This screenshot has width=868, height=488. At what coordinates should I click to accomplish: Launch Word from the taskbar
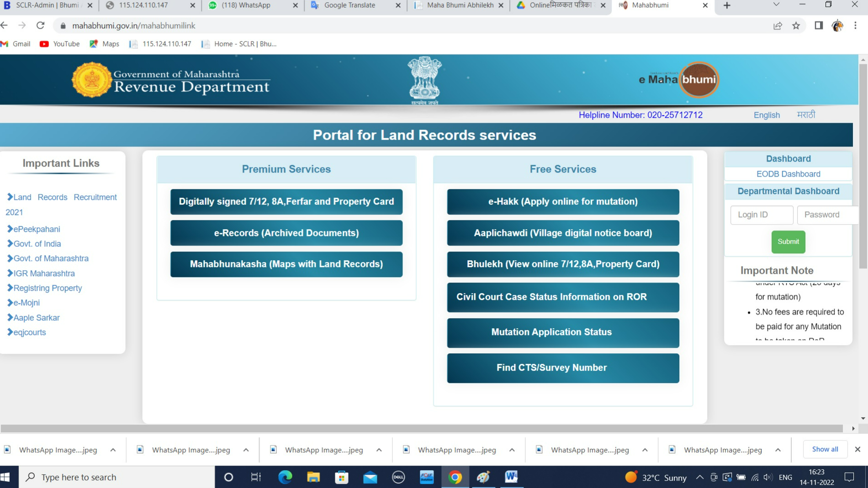point(511,477)
